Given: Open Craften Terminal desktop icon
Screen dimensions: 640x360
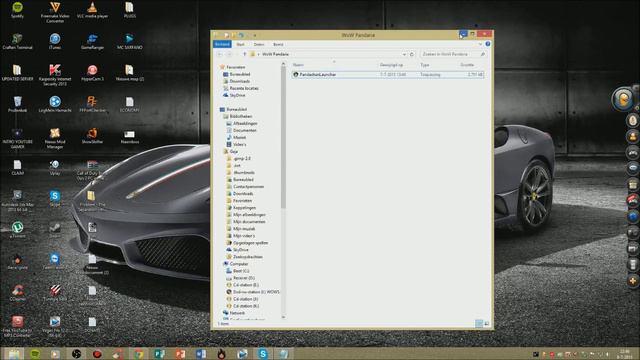Looking at the screenshot, I should pyautogui.click(x=17, y=41).
